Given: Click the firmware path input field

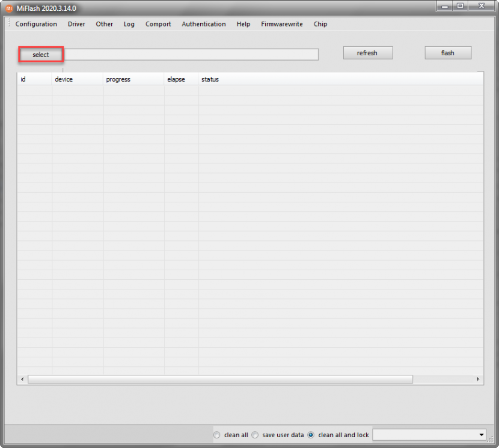Looking at the screenshot, I should (191, 55).
